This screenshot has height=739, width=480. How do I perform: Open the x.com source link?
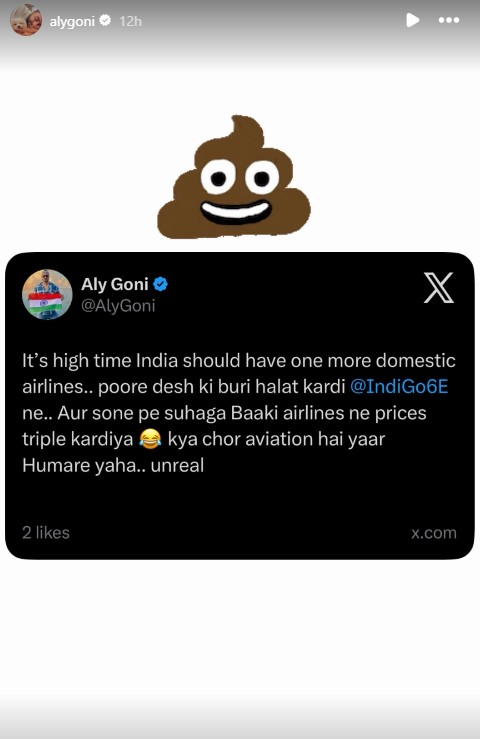coord(434,533)
